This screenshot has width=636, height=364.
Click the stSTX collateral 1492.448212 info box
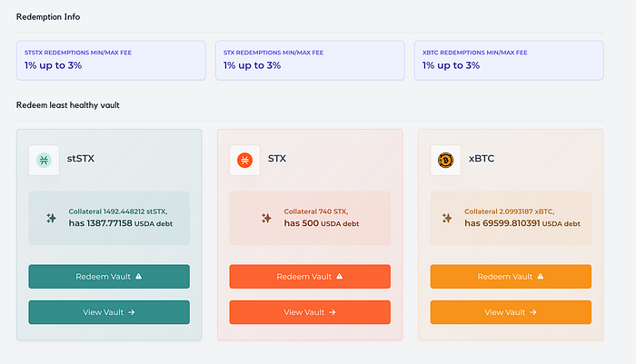tap(109, 218)
